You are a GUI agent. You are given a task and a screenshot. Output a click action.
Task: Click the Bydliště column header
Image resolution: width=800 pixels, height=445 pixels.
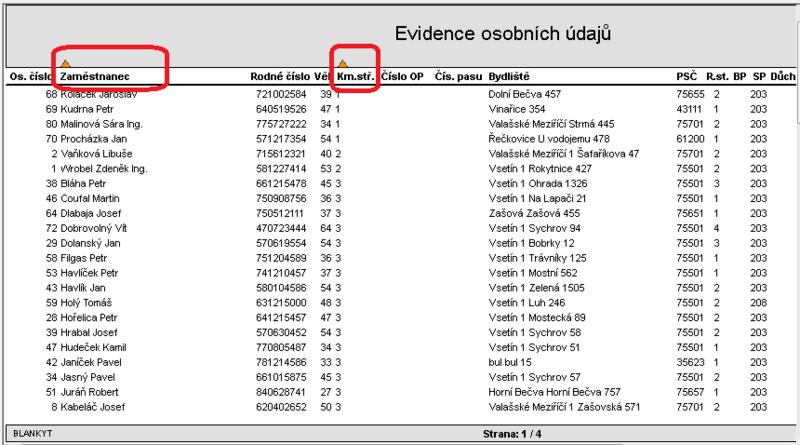click(509, 77)
